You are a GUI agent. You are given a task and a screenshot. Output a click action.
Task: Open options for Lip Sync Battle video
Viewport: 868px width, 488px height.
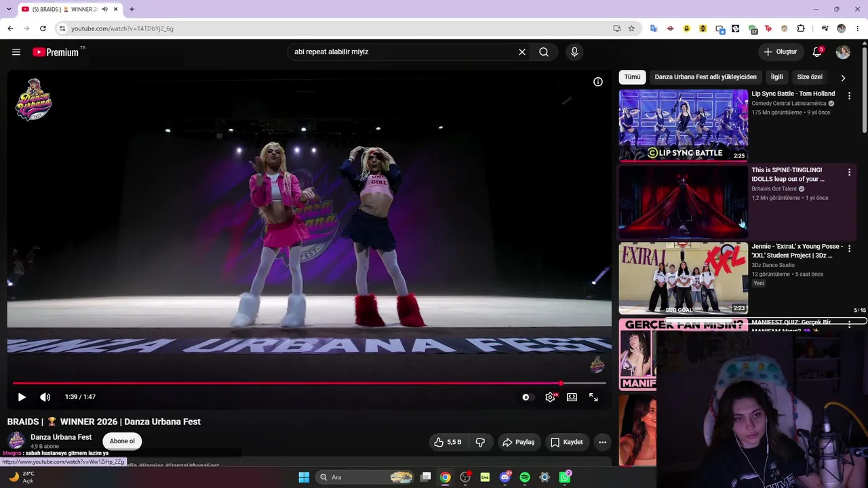pyautogui.click(x=849, y=96)
